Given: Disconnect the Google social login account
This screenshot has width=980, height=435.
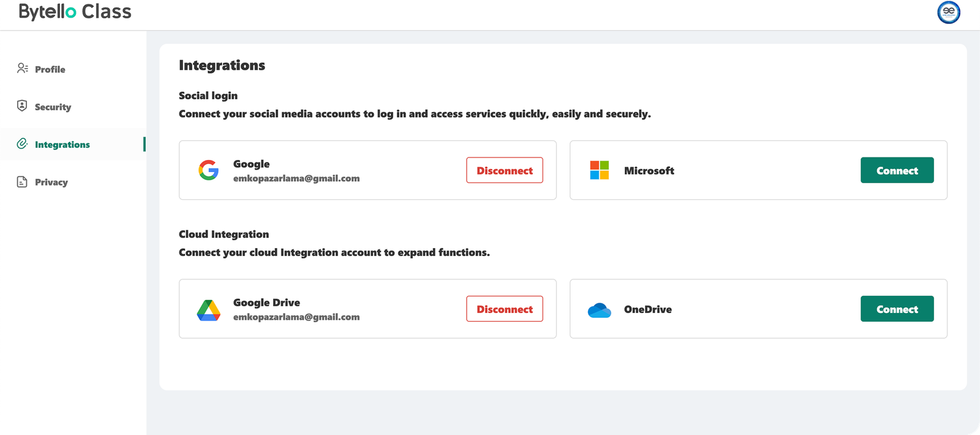Looking at the screenshot, I should coord(505,170).
